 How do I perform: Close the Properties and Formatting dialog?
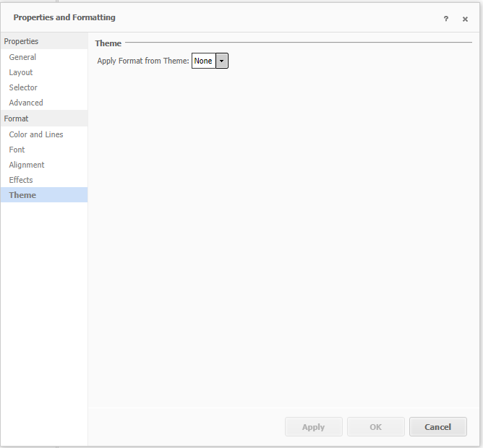[x=465, y=19]
